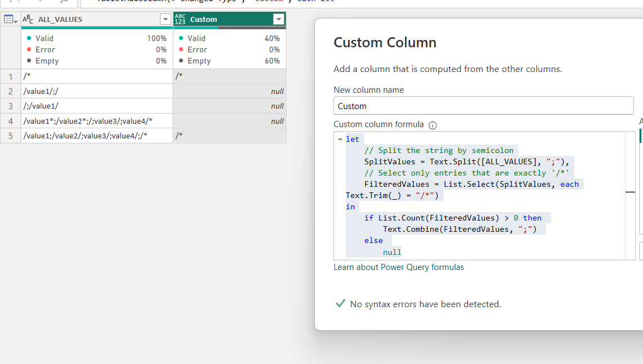This screenshot has height=364, width=643.
Task: Open Learn about Power Query formulas link
Action: (x=399, y=267)
